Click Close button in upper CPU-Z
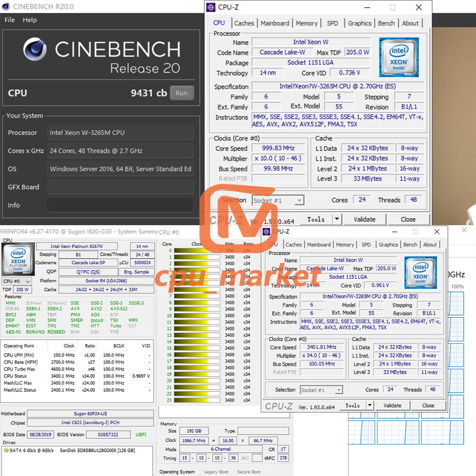 408,219
